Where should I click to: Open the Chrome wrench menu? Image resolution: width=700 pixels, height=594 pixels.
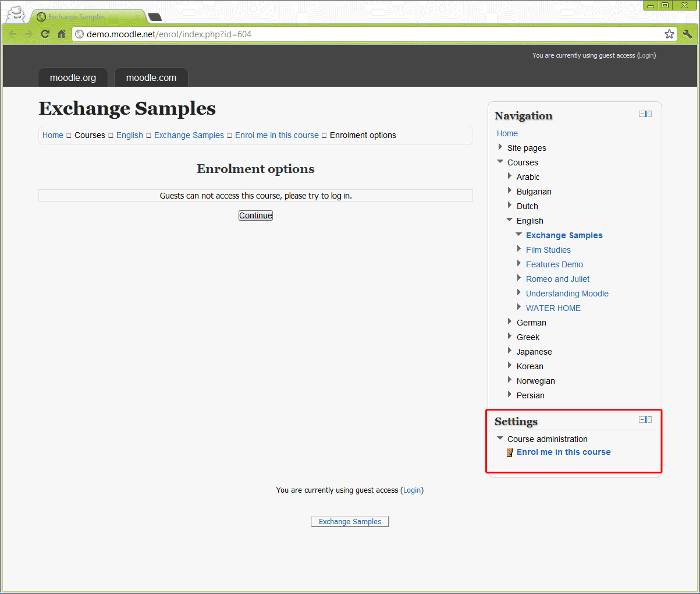pos(687,34)
